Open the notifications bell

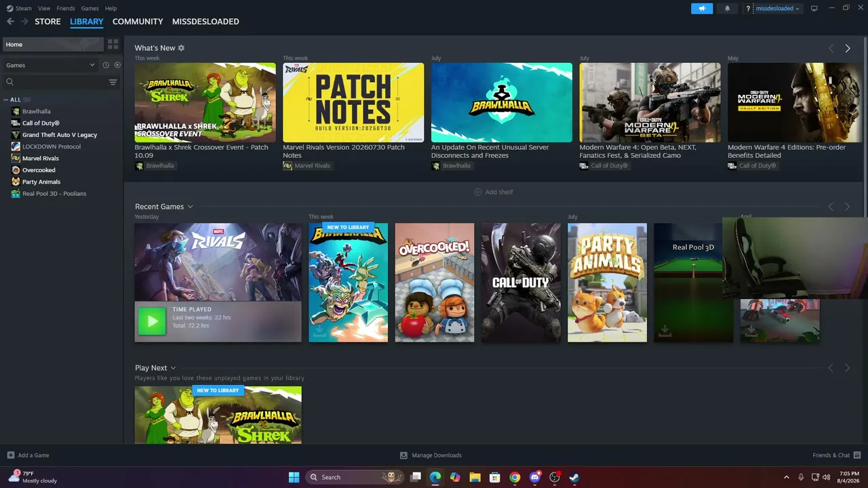(x=728, y=8)
